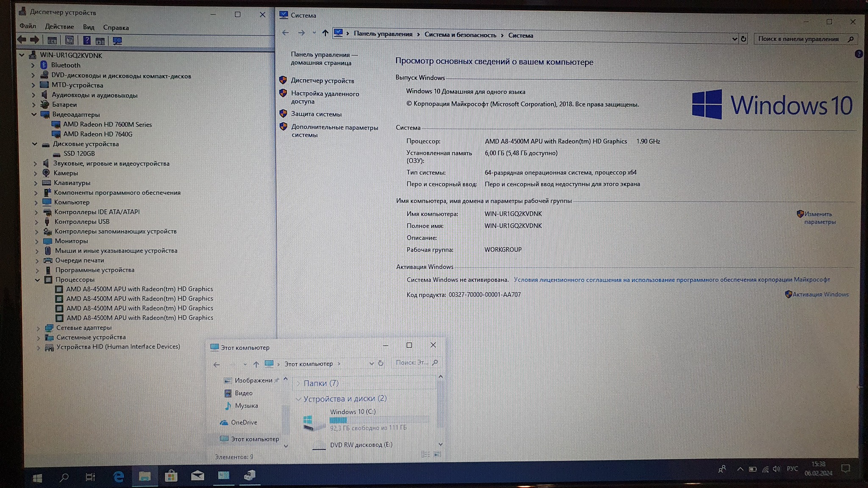Click the Properties toolbar icon

coord(70,41)
